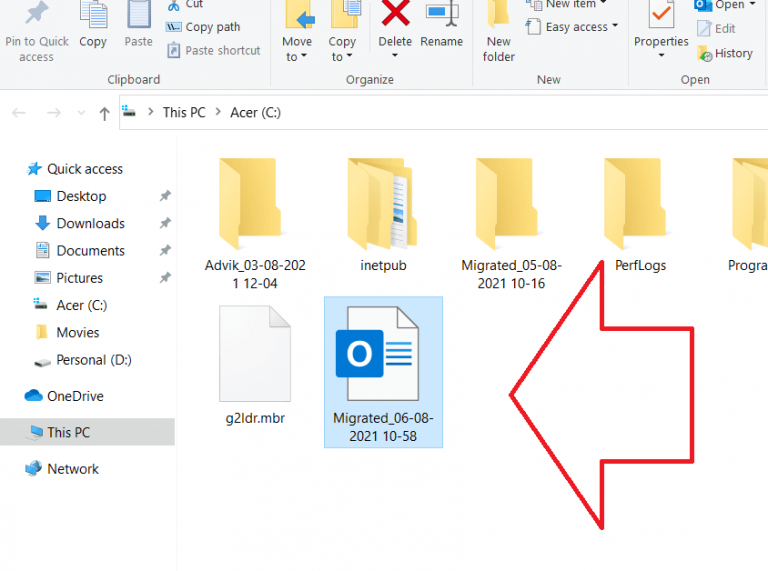Viewport: 768px width, 571px height.
Task: Select Movies in the navigation pane
Action: pos(68,333)
